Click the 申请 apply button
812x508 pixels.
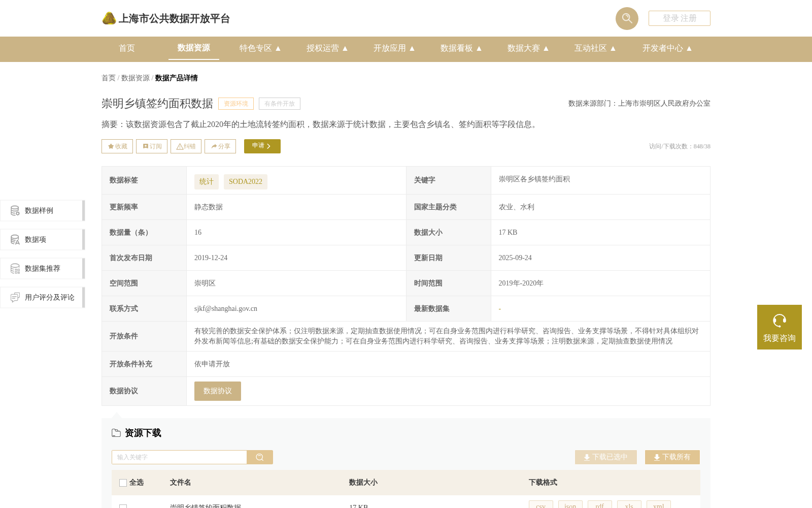pyautogui.click(x=262, y=146)
